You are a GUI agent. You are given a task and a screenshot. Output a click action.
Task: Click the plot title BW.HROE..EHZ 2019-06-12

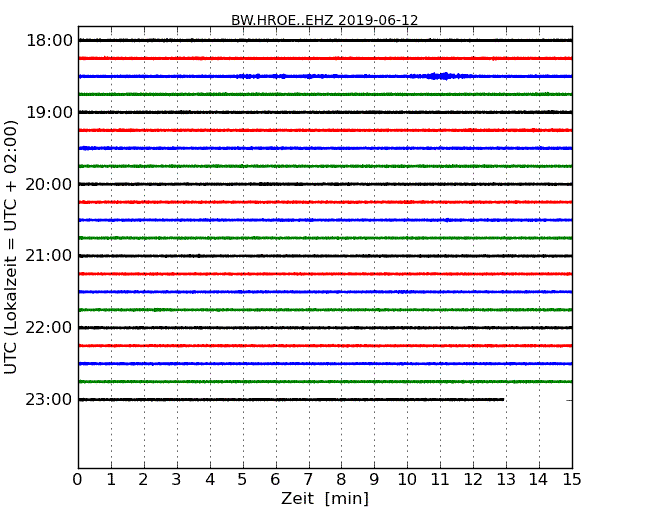click(x=325, y=20)
